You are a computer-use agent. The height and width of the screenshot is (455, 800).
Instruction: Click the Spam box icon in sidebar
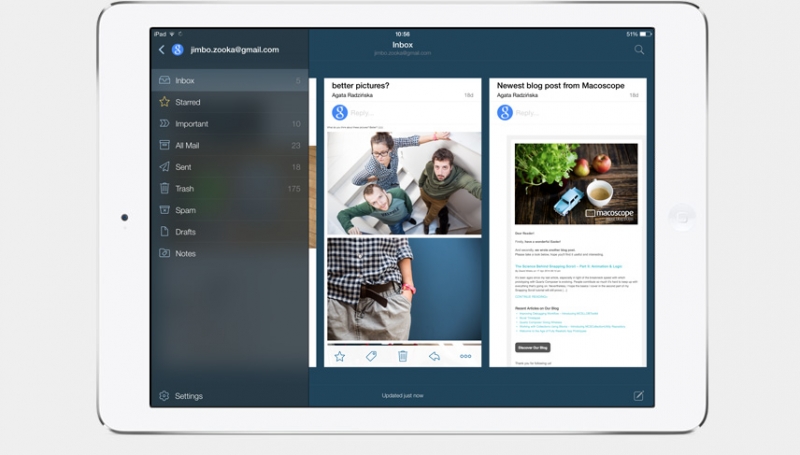click(164, 210)
